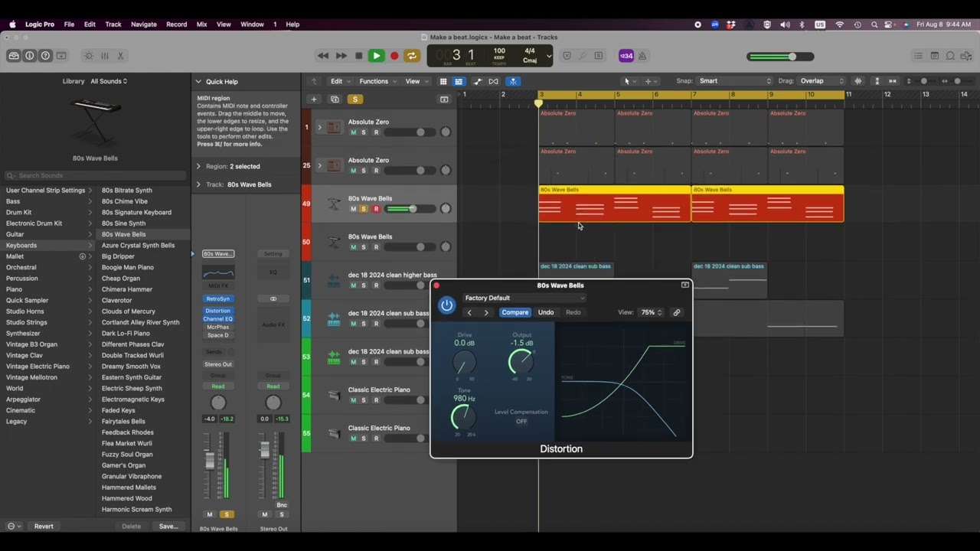Expand Track: 80s Wave Bells inspector
This screenshot has height=551, width=980.
point(198,184)
